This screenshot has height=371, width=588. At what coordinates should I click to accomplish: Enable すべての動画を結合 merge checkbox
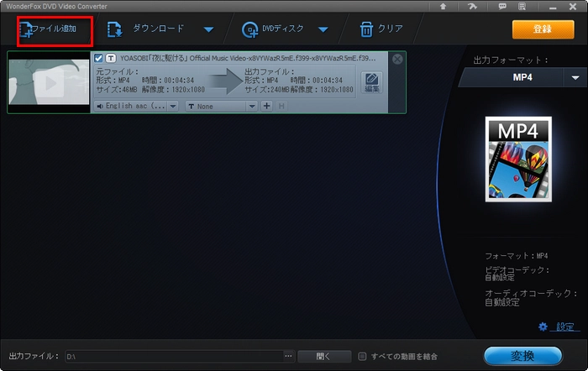pyautogui.click(x=362, y=356)
